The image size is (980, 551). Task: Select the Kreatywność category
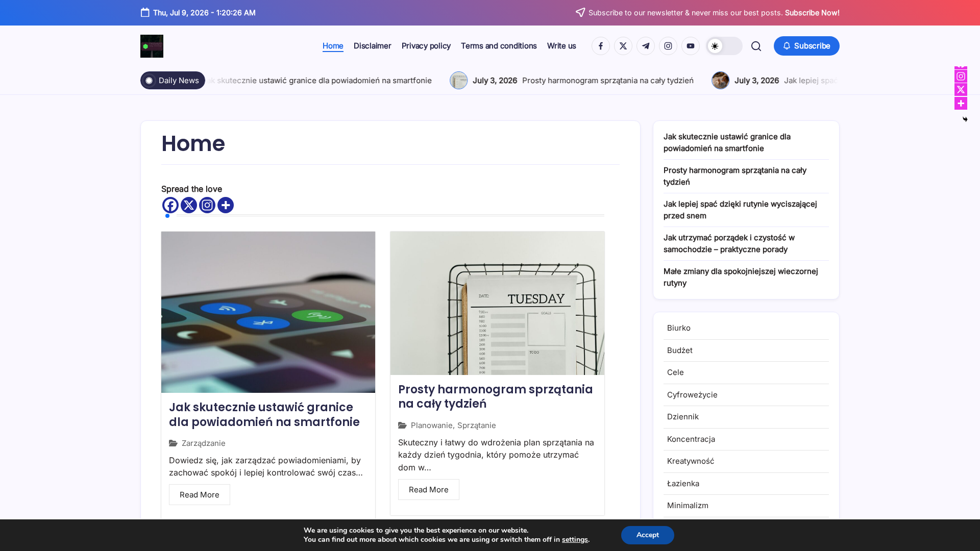(x=691, y=461)
